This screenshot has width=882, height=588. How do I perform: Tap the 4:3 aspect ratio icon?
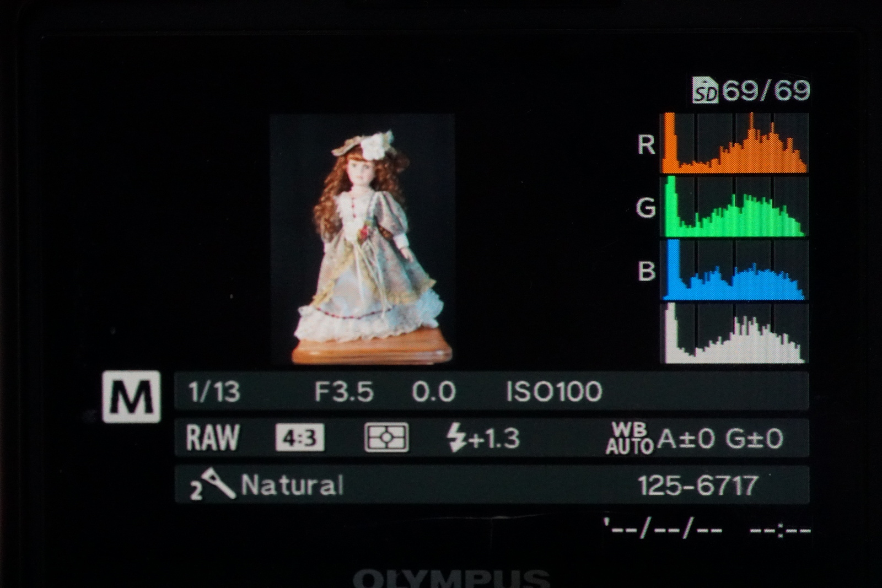pyautogui.click(x=300, y=438)
